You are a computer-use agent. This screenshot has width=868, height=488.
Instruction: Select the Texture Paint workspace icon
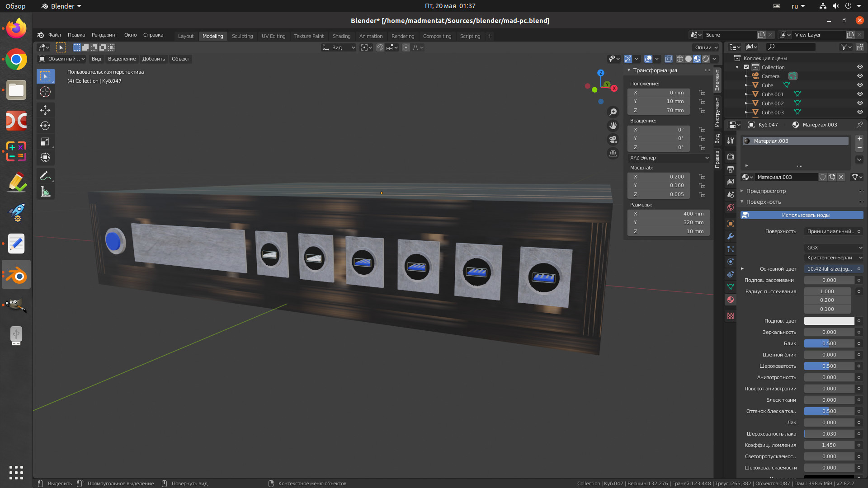(309, 36)
